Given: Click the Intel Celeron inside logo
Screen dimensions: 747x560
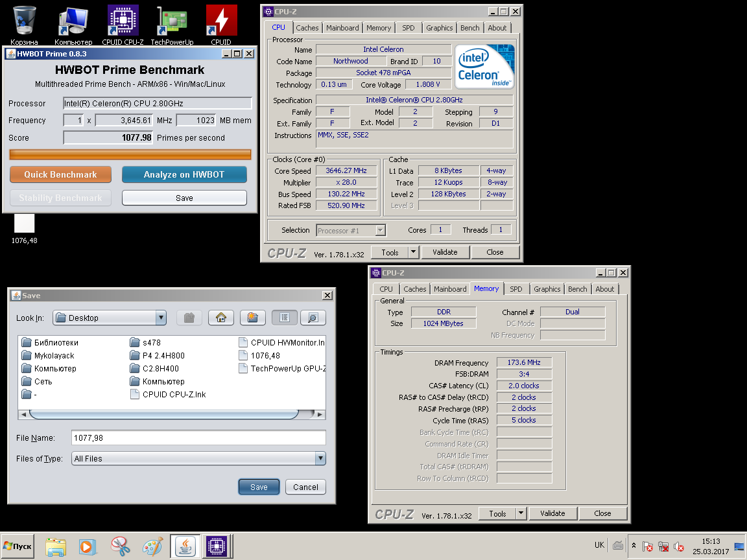Looking at the screenshot, I should (x=485, y=67).
